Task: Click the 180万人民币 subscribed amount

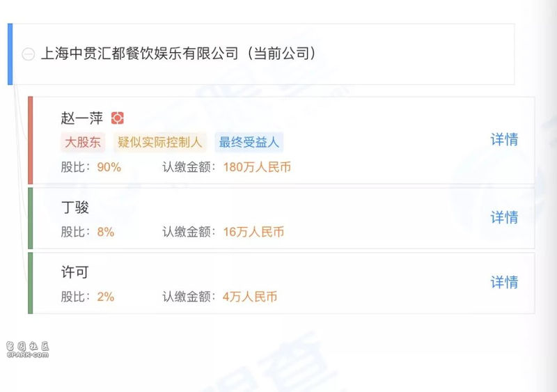Action: (257, 167)
